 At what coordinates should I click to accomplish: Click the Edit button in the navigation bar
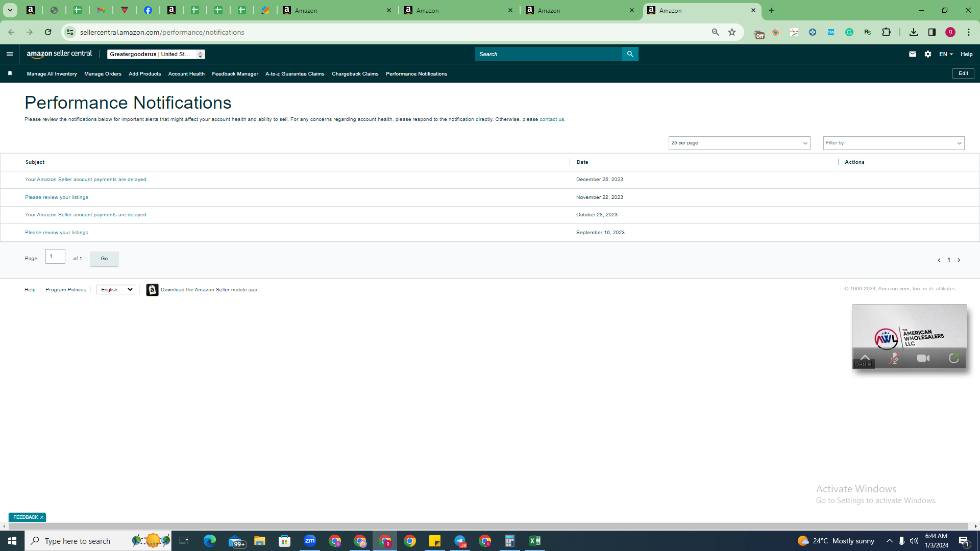(x=963, y=73)
